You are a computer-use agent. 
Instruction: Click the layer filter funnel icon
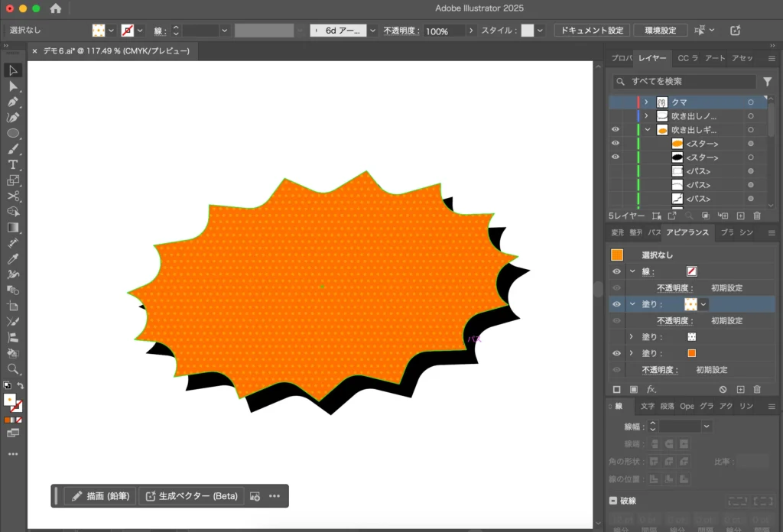point(767,81)
